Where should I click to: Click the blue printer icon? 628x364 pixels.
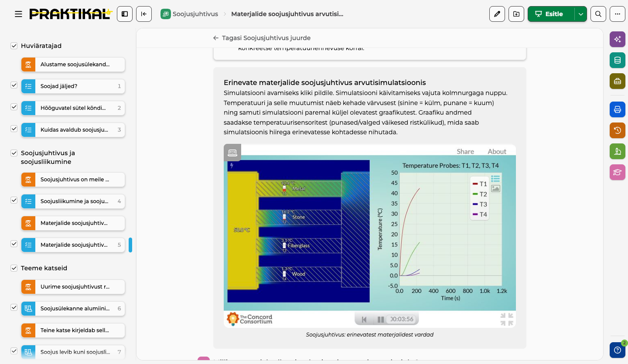tap(618, 109)
